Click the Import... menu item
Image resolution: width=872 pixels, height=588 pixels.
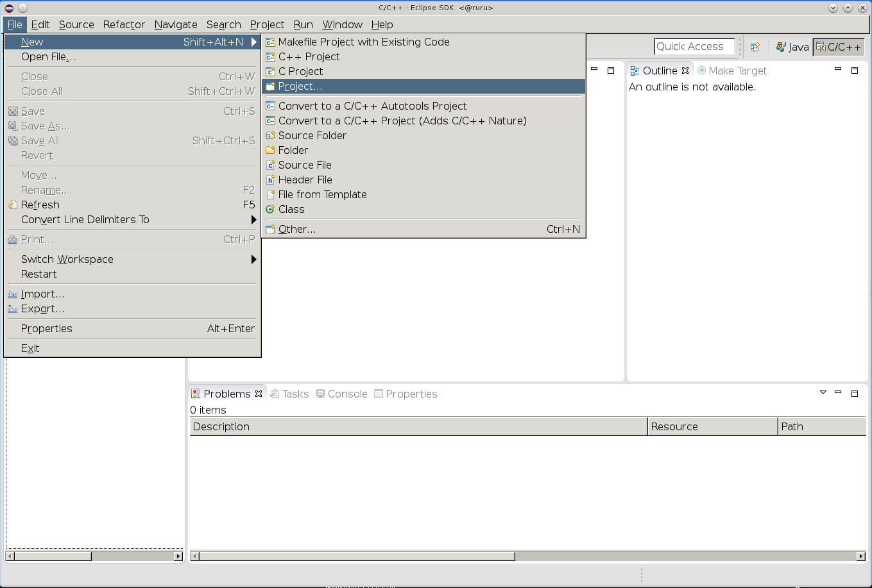point(42,294)
